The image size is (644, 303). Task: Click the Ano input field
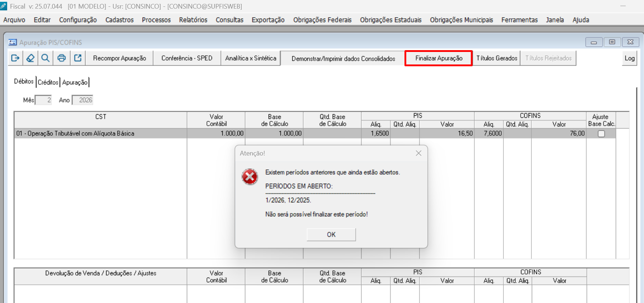click(x=82, y=100)
